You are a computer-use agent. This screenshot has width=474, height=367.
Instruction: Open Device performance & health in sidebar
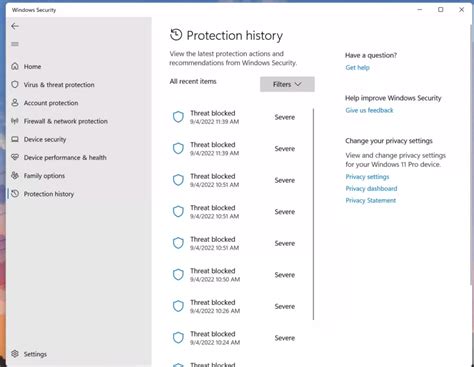[65, 157]
